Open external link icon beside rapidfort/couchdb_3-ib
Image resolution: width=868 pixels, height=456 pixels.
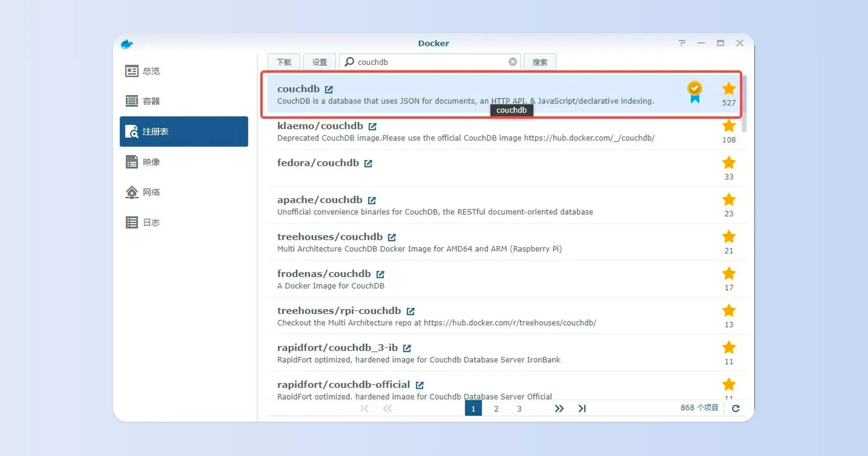click(407, 348)
